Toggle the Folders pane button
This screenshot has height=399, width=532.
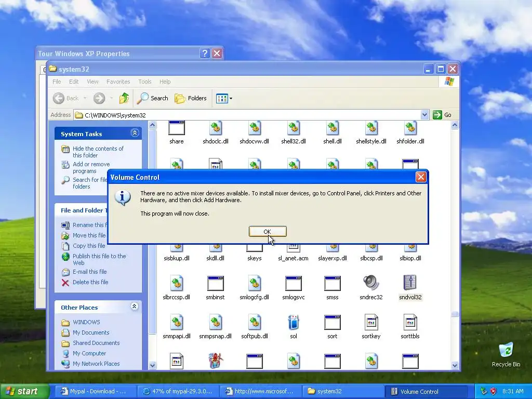click(191, 98)
